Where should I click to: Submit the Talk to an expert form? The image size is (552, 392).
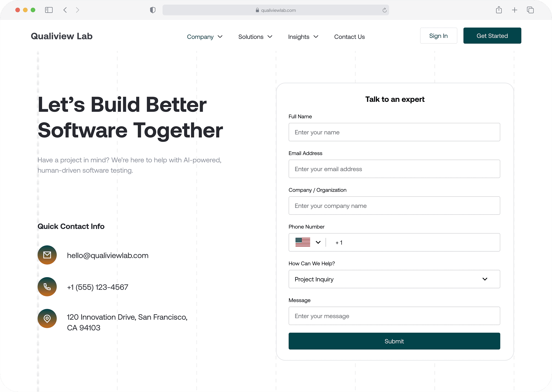pos(394,341)
